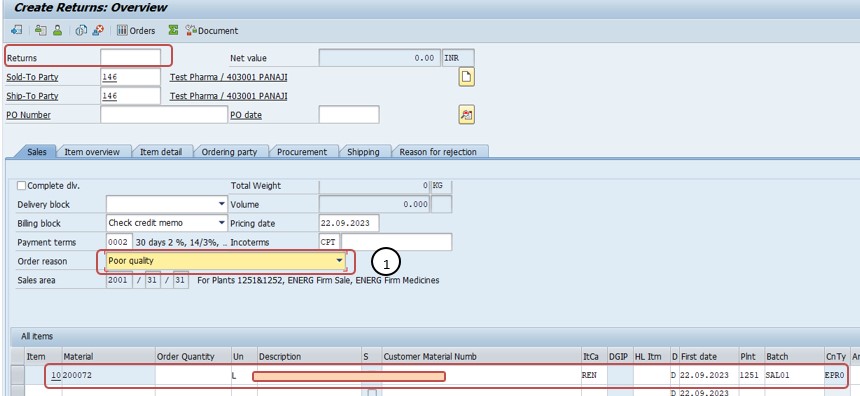Click the Ship-To Party input field
860x396 pixels.
pos(131,96)
